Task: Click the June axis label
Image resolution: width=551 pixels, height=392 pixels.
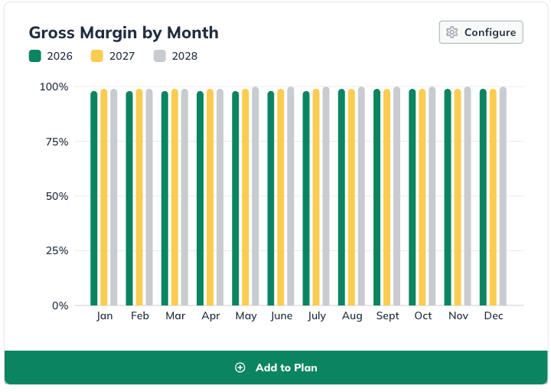Action: (x=282, y=315)
